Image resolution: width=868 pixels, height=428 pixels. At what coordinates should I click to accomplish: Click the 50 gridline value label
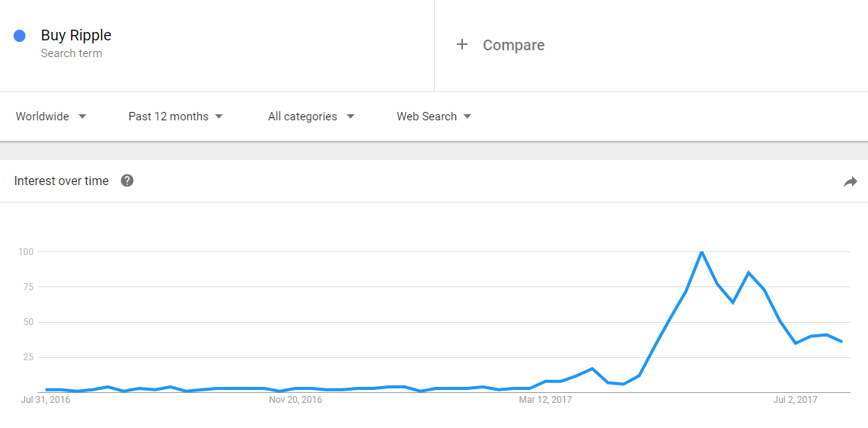click(27, 322)
